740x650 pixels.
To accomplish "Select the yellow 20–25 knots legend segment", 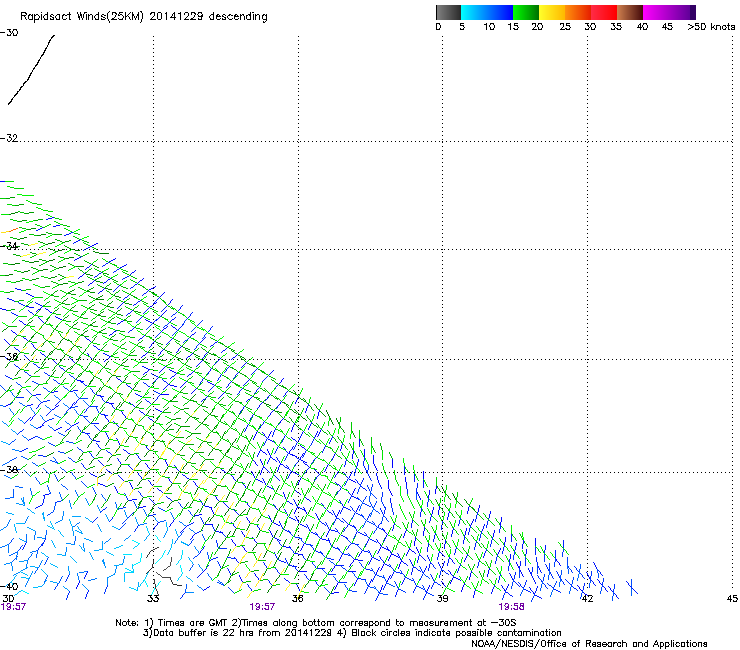I will pos(552,12).
